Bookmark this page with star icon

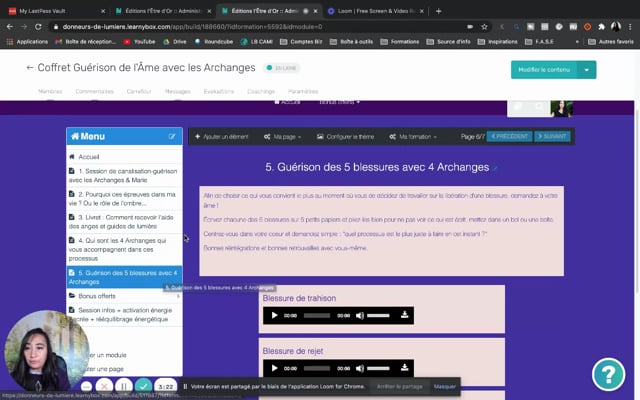pos(484,27)
